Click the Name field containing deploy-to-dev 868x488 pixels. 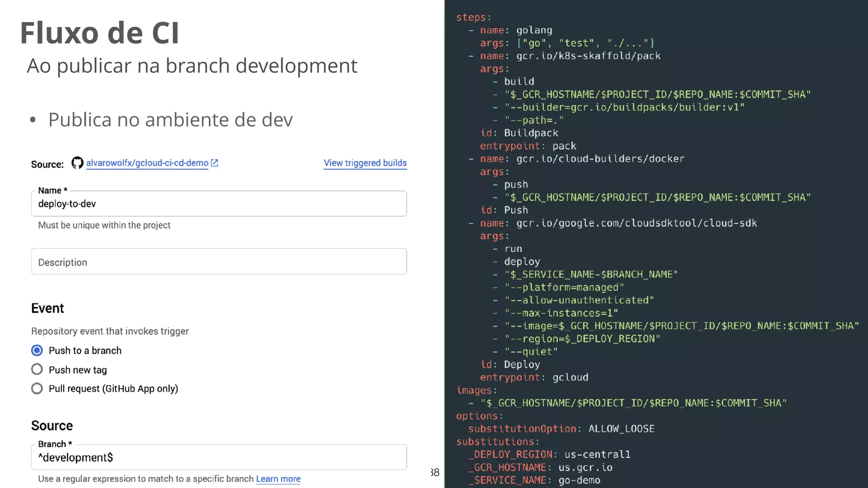pyautogui.click(x=219, y=204)
